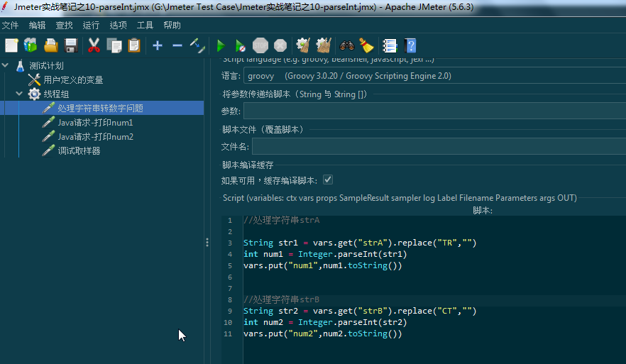Click the Clear gear-broom icon

(304, 45)
